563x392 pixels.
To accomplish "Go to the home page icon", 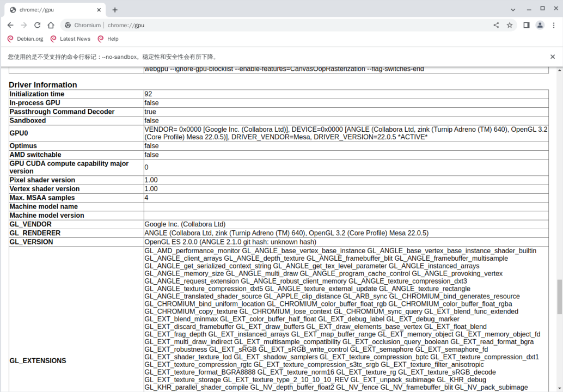I will 51,25.
